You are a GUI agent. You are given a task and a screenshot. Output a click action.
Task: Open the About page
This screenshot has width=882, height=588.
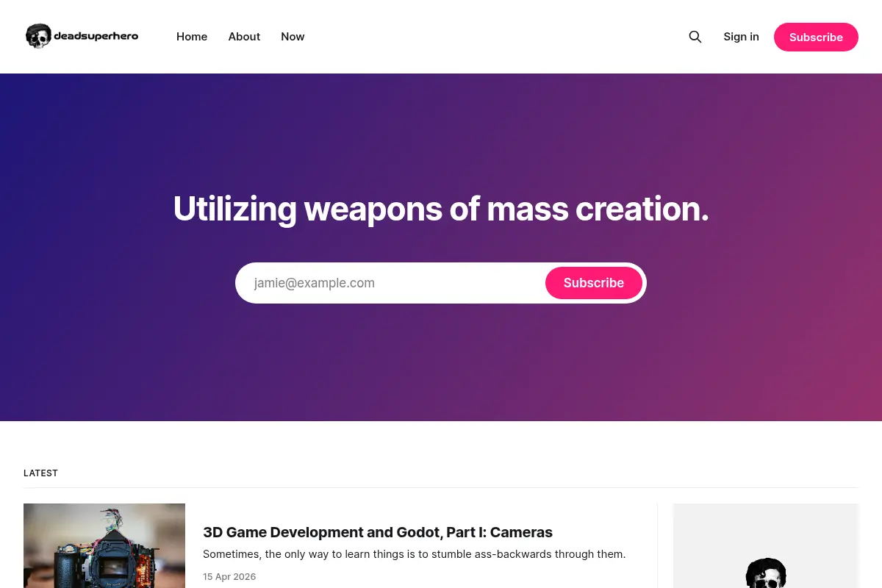pos(244,37)
